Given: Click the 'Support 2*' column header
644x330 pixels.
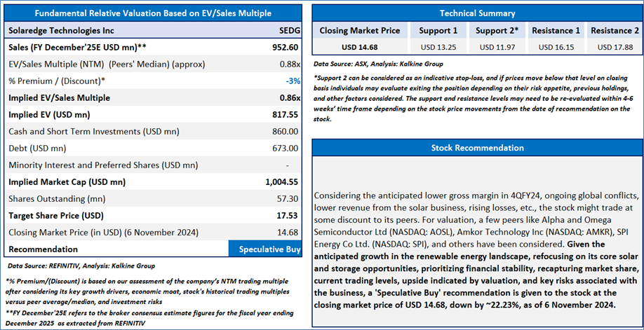Looking at the screenshot, I should tap(497, 30).
